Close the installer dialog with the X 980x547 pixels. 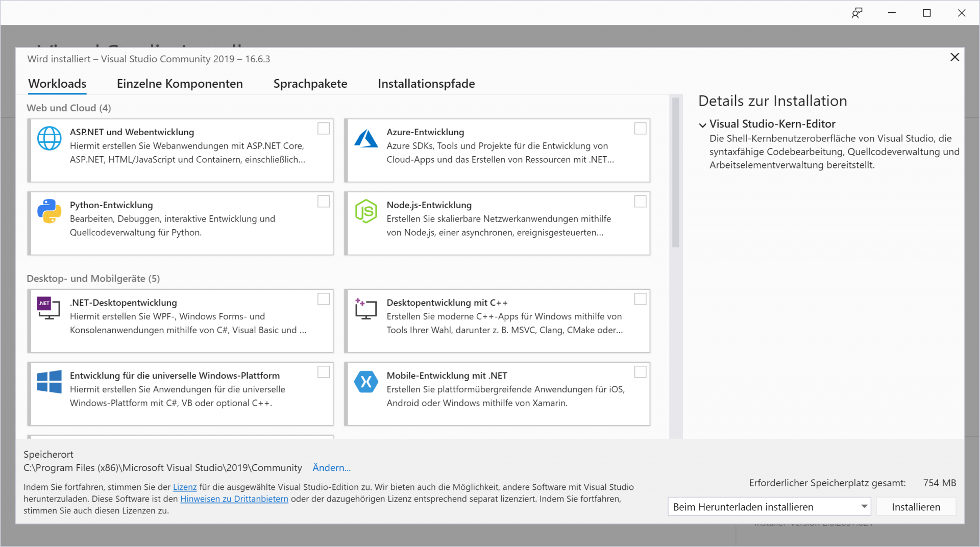(x=954, y=57)
